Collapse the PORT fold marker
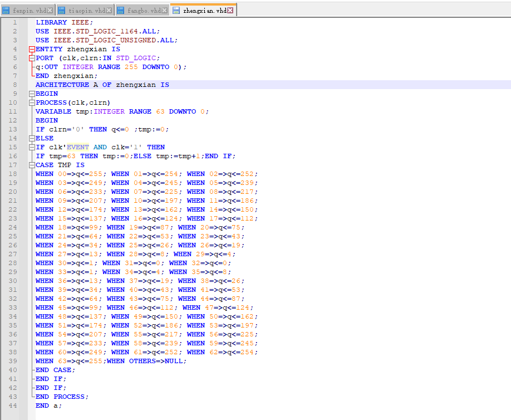Viewport: 511px width, 420px height. pyautogui.click(x=32, y=58)
